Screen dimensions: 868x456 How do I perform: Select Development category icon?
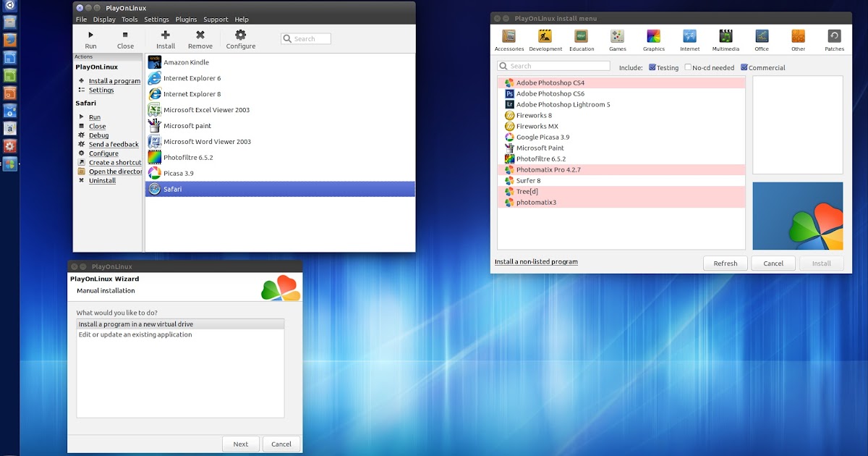click(545, 36)
